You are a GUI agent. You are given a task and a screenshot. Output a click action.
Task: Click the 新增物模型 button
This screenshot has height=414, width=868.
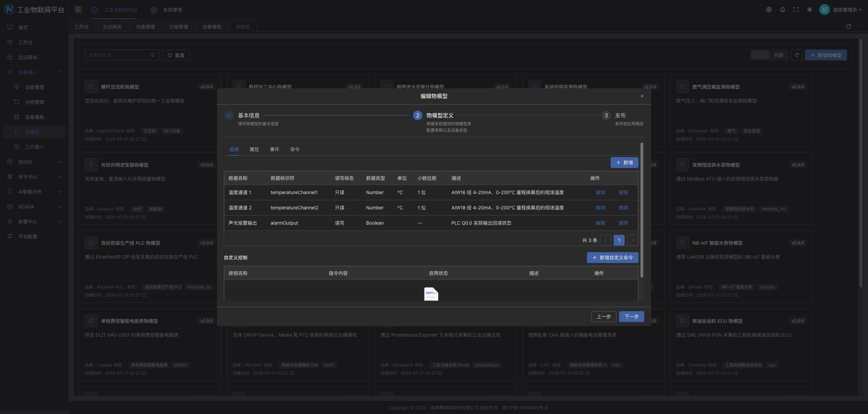(826, 55)
